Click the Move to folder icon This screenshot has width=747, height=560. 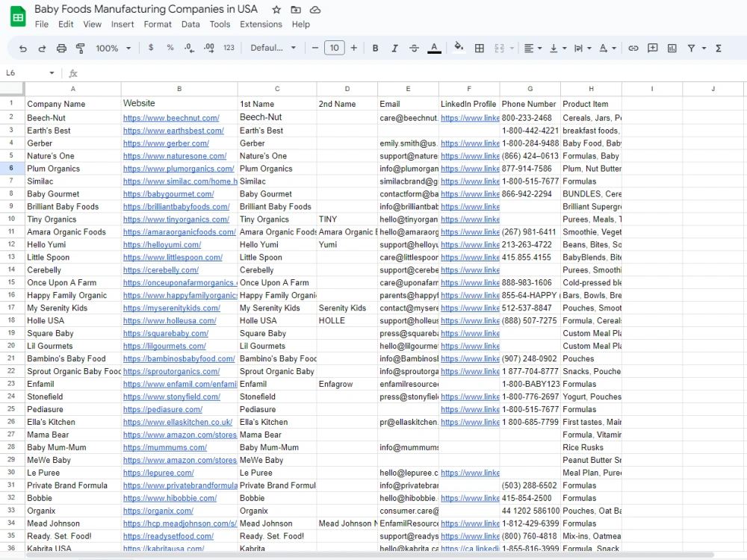click(x=296, y=10)
